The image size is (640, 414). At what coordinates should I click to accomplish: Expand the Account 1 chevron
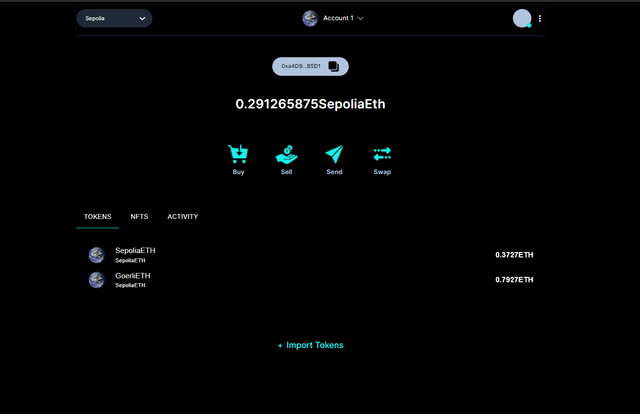pyautogui.click(x=361, y=18)
